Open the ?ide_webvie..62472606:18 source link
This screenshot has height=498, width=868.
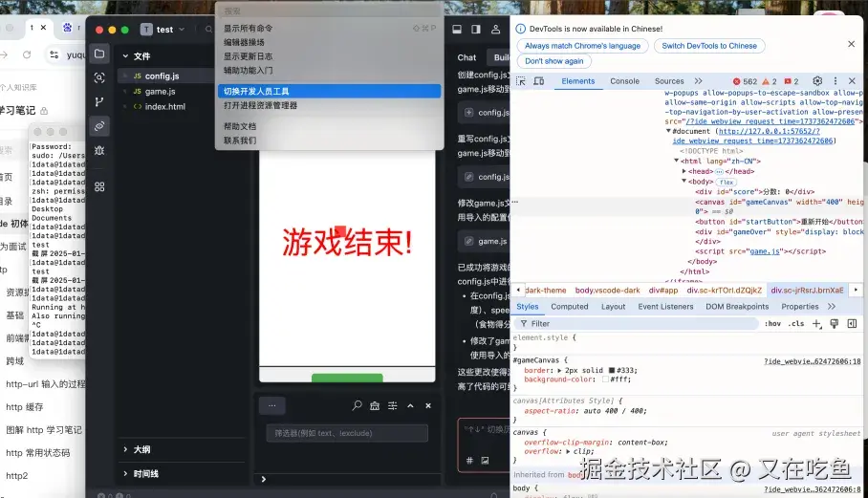813,361
